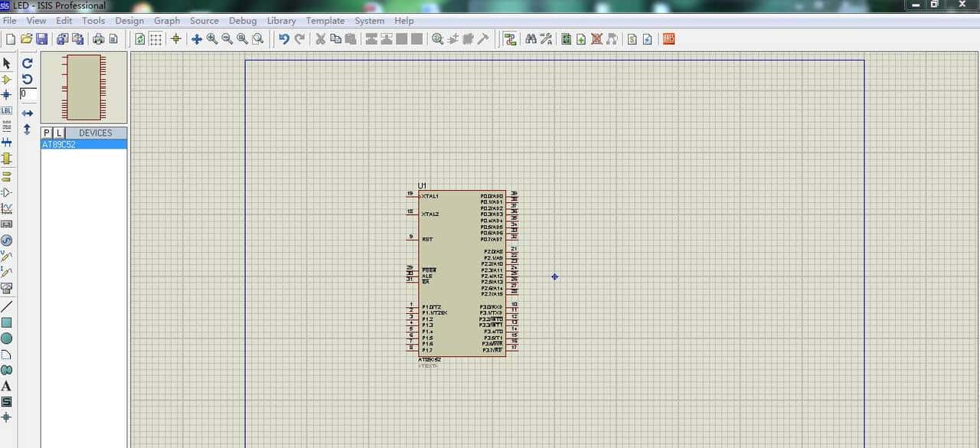Viewport: 980px width, 448px height.
Task: Click the rotation angle input field
Action: (28, 93)
